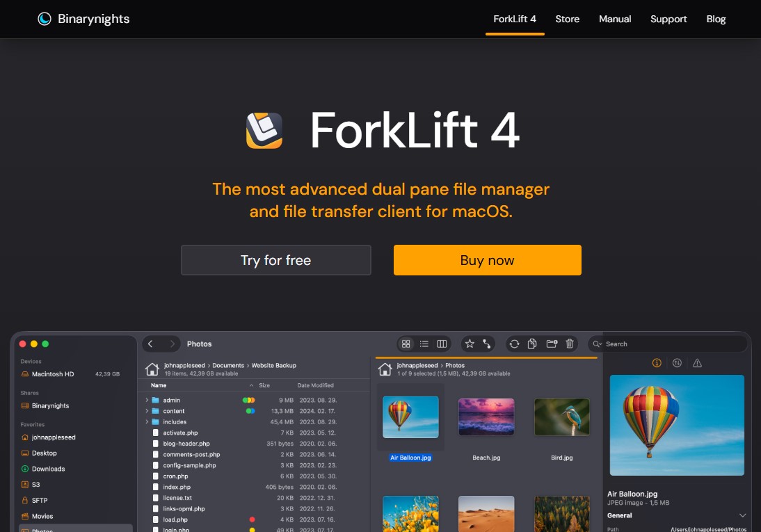761x532 pixels.
Task: Click the ForkLift app icon
Action: [x=264, y=130]
